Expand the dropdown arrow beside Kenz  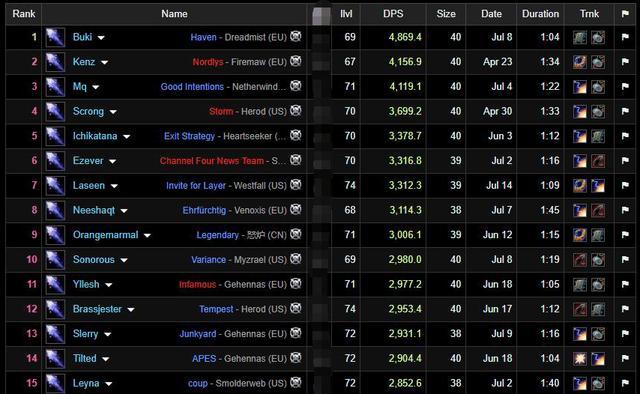[104, 62]
